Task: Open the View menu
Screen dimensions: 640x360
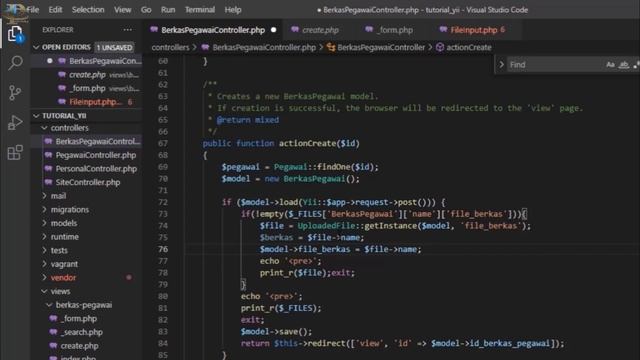Action: [122, 10]
